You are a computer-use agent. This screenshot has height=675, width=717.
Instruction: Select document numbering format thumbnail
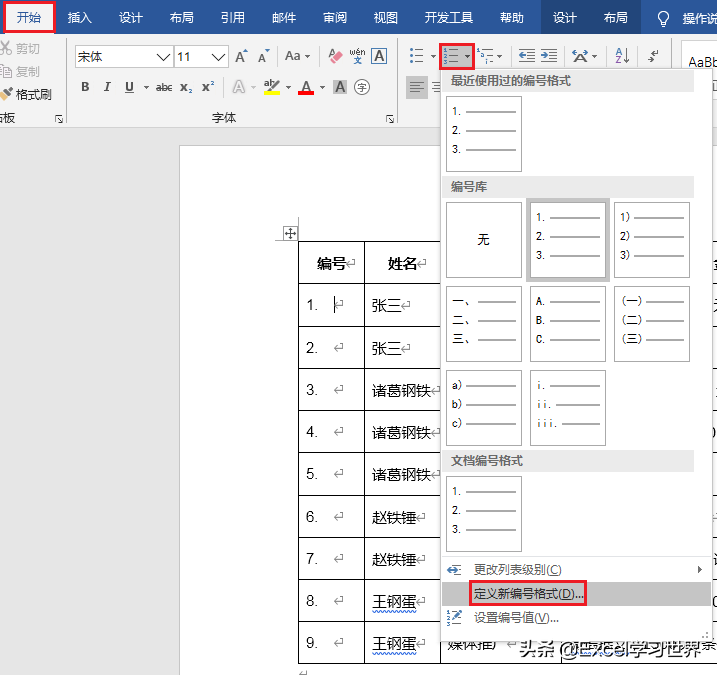pos(484,514)
